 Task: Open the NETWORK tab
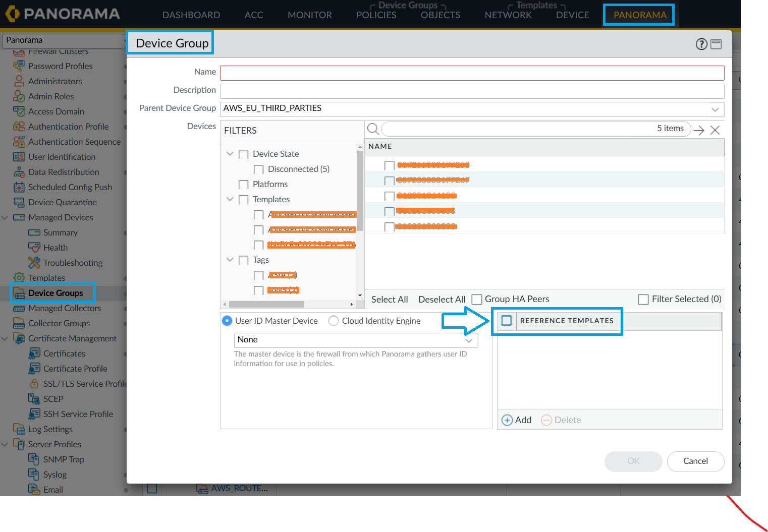(508, 15)
